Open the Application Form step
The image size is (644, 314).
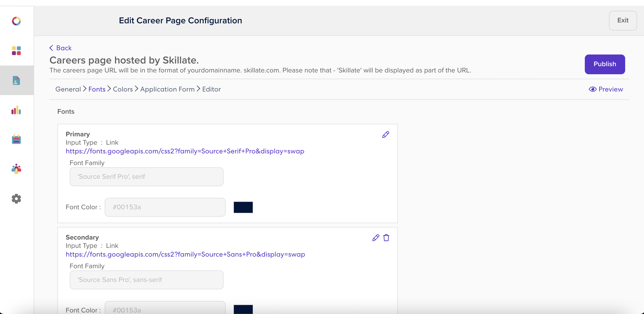pos(167,89)
